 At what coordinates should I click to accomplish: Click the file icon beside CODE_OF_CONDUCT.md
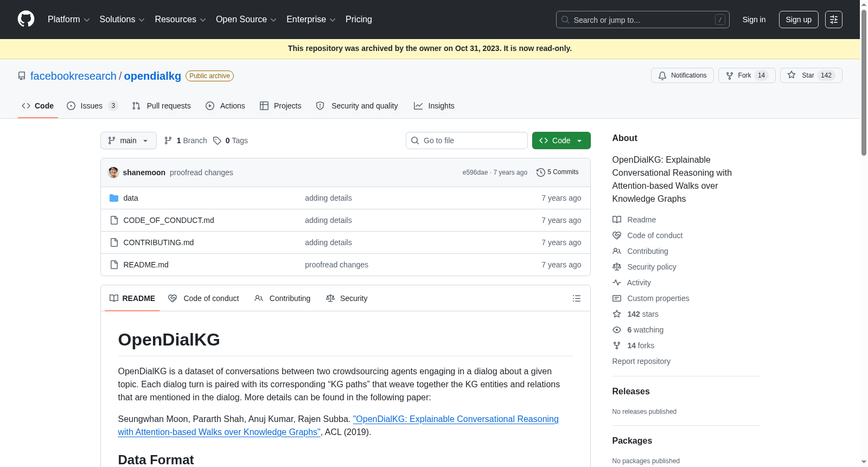click(114, 220)
